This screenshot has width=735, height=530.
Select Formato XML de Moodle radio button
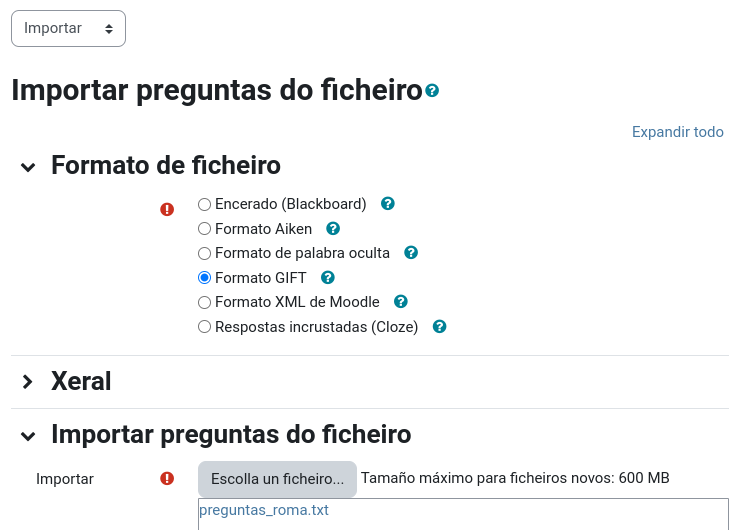205,302
